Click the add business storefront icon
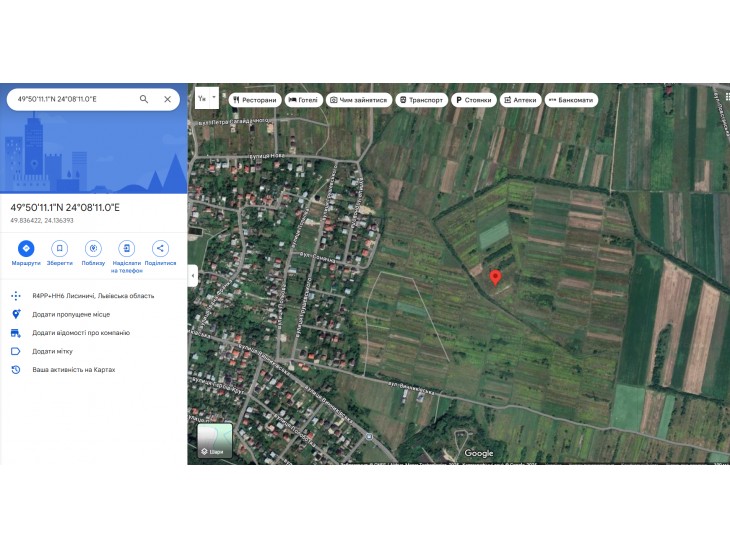The image size is (730, 547). coord(16,333)
